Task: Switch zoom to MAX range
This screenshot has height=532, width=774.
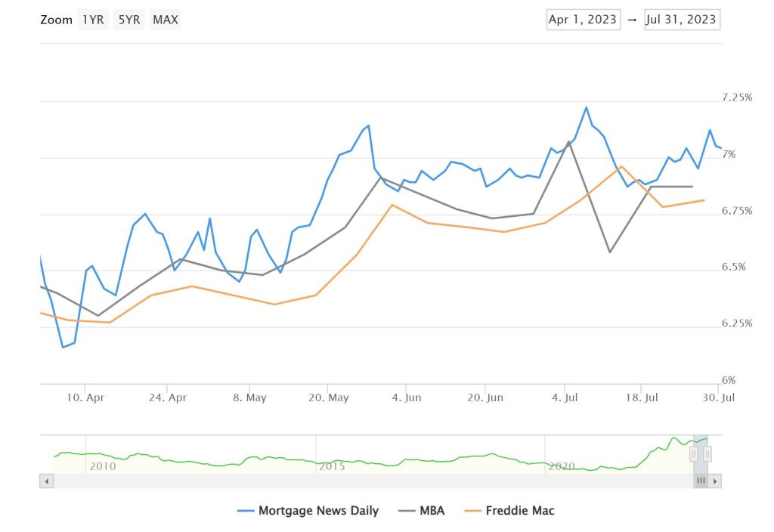Action: pyautogui.click(x=166, y=20)
